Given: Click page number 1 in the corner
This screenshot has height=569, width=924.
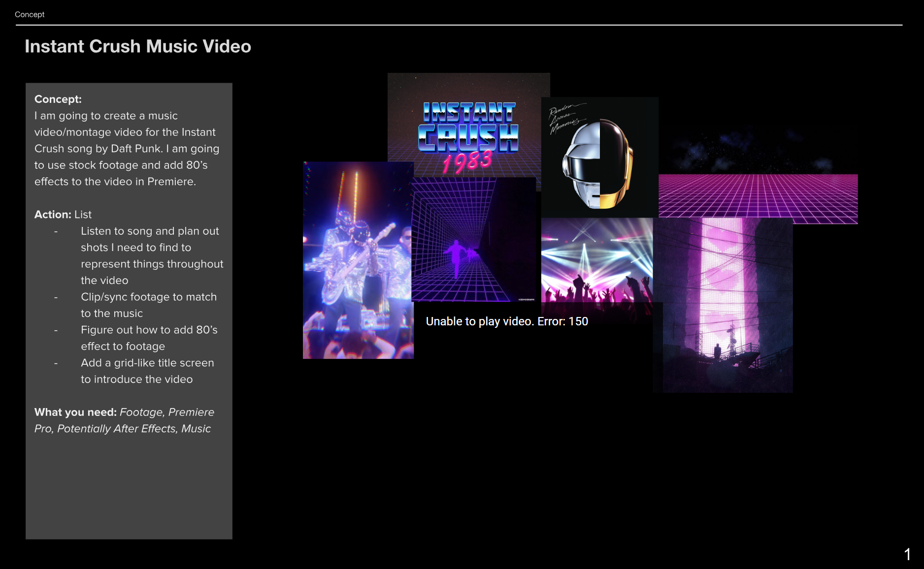Looking at the screenshot, I should tap(907, 554).
